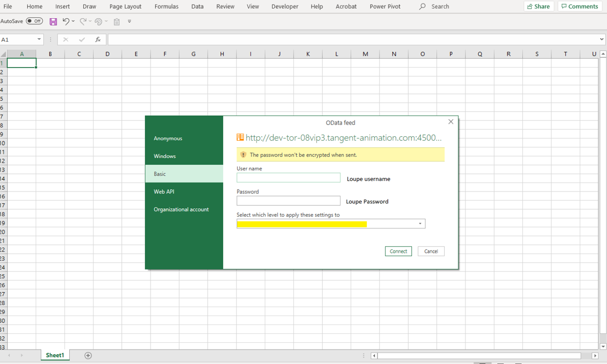Click the previous sheet navigation arrow
Screen dimensions: 607x364
(x=9, y=356)
